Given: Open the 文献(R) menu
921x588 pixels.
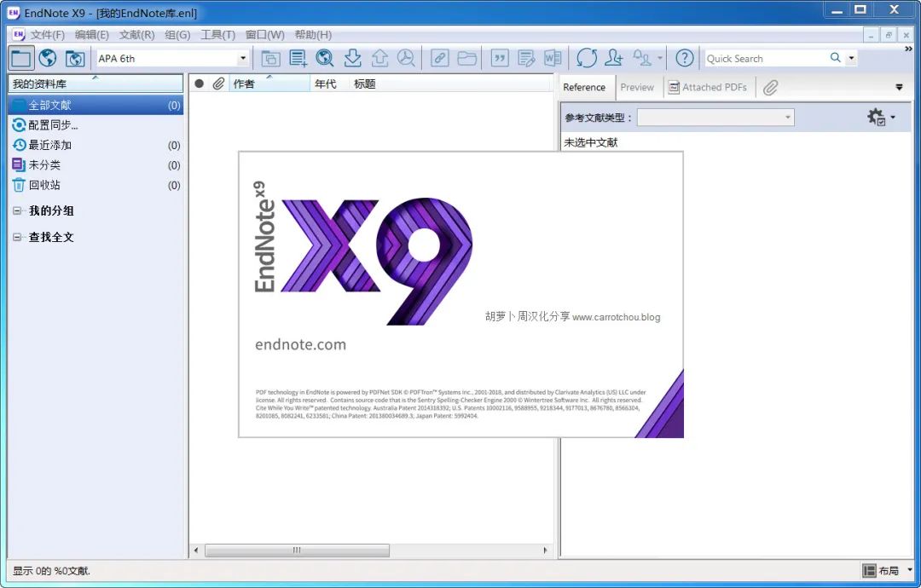Looking at the screenshot, I should click(136, 35).
